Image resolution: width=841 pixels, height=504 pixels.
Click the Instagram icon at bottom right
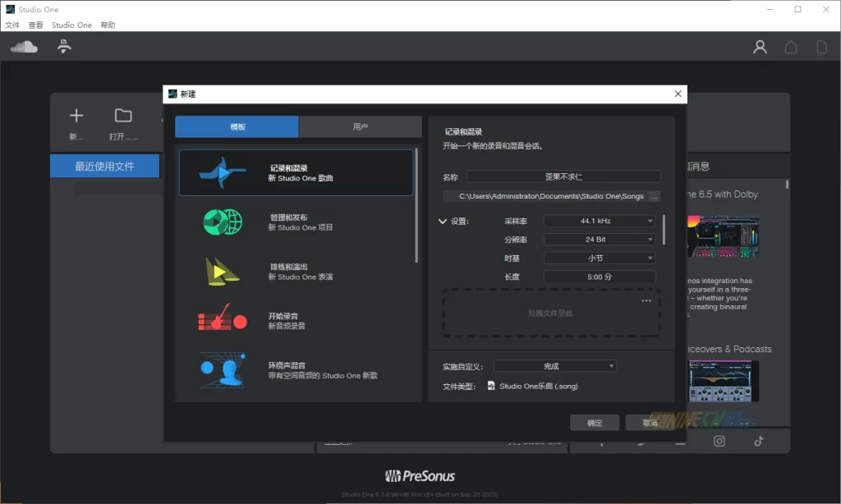[719, 442]
